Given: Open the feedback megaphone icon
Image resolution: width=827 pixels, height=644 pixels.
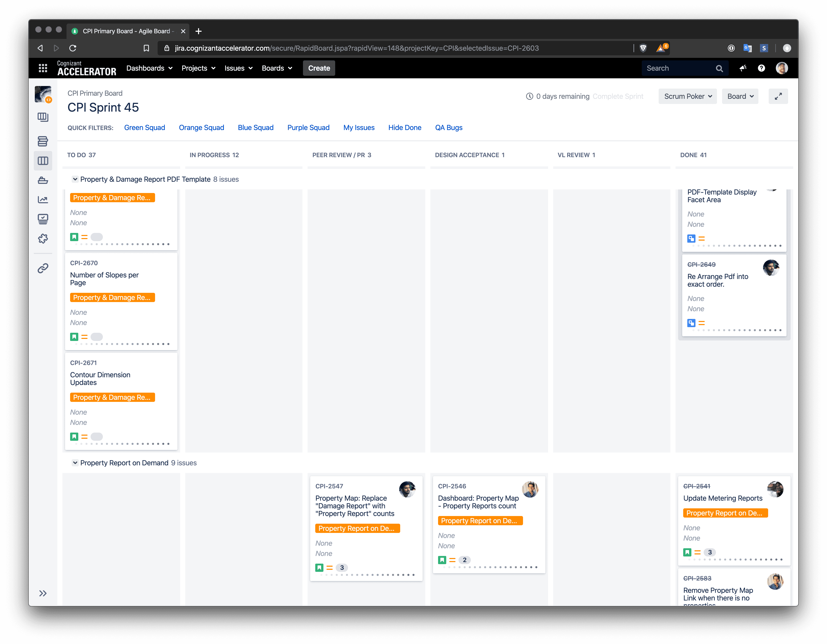Looking at the screenshot, I should tap(743, 68).
